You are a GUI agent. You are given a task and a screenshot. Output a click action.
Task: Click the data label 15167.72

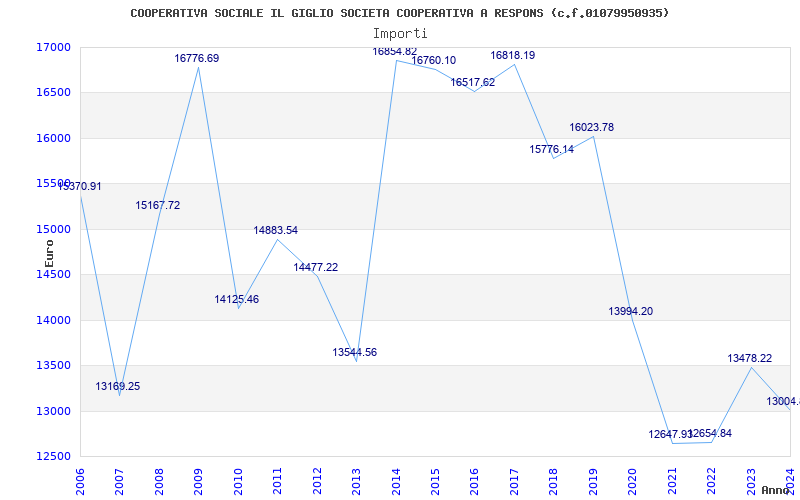point(158,205)
